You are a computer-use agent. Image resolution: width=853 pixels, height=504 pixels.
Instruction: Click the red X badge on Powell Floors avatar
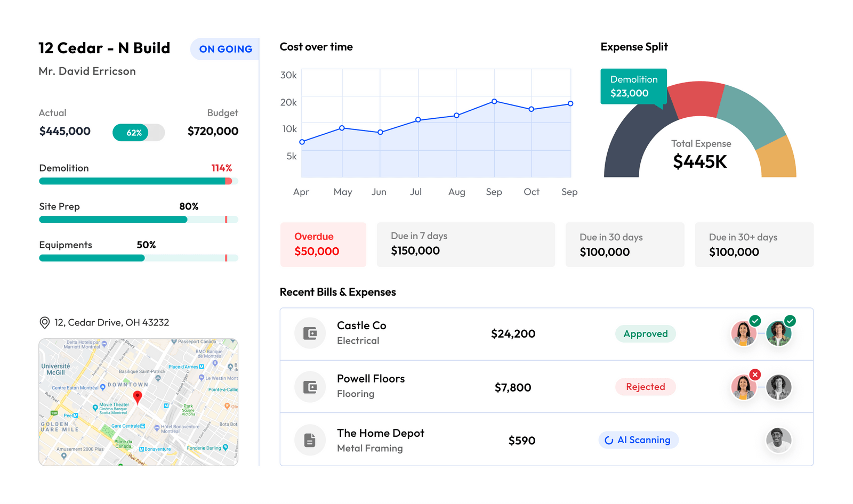pos(755,375)
